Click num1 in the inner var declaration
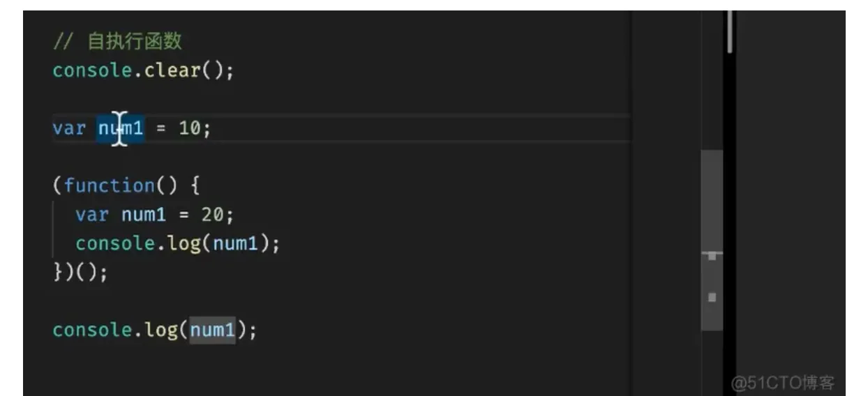Image resolution: width=868 pixels, height=396 pixels. point(144,215)
